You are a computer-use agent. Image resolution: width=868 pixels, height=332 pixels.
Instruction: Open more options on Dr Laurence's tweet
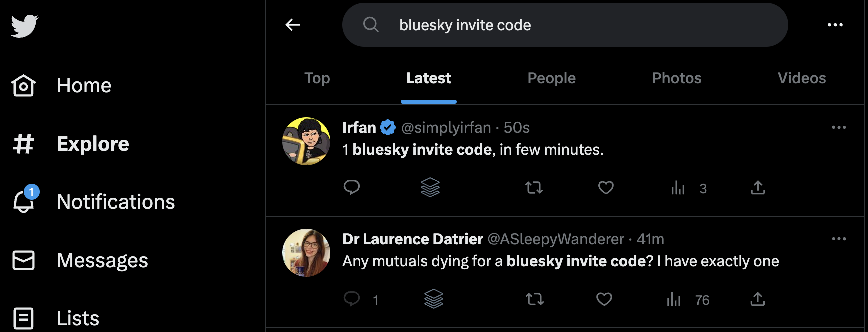coord(839,239)
